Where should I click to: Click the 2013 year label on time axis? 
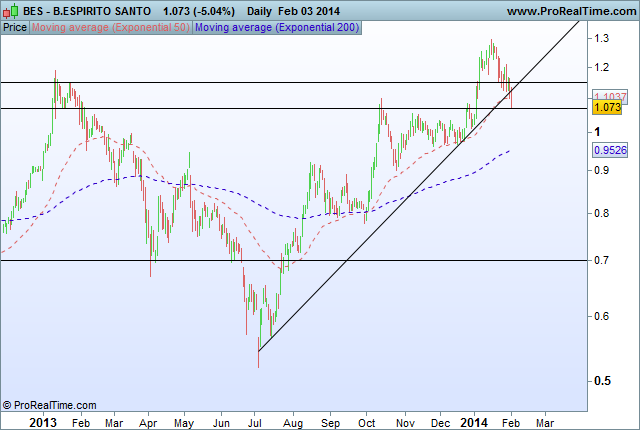click(43, 423)
